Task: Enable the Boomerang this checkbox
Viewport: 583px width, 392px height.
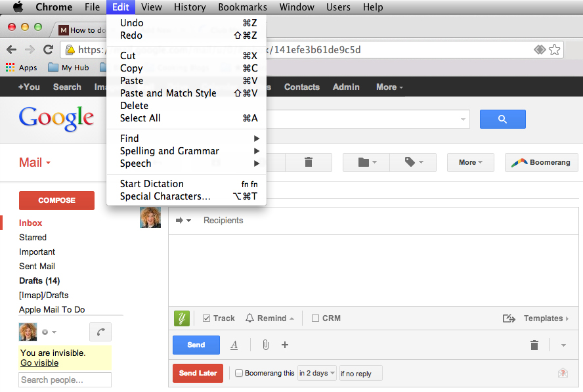Action: 239,373
